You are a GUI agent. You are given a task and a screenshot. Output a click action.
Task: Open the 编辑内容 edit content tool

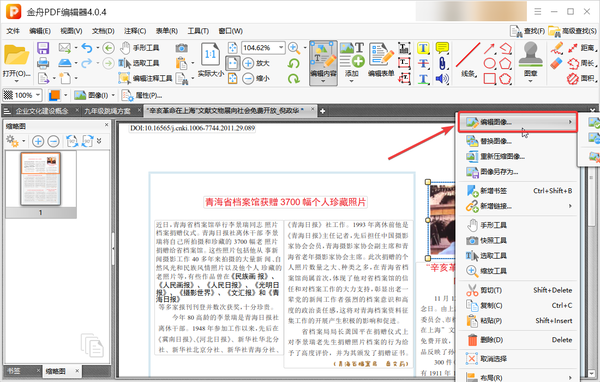(x=323, y=63)
